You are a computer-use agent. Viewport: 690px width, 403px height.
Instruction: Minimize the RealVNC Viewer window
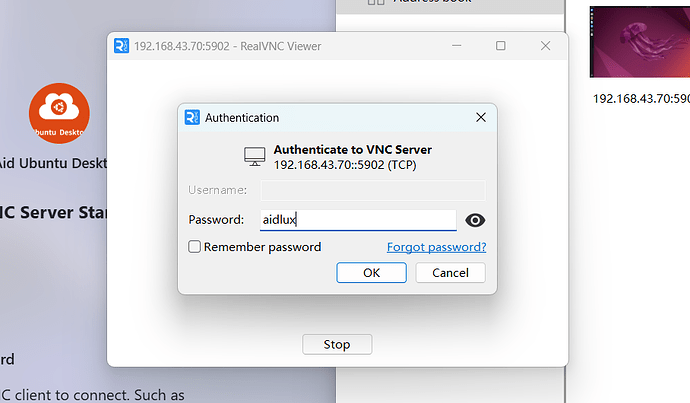point(457,46)
